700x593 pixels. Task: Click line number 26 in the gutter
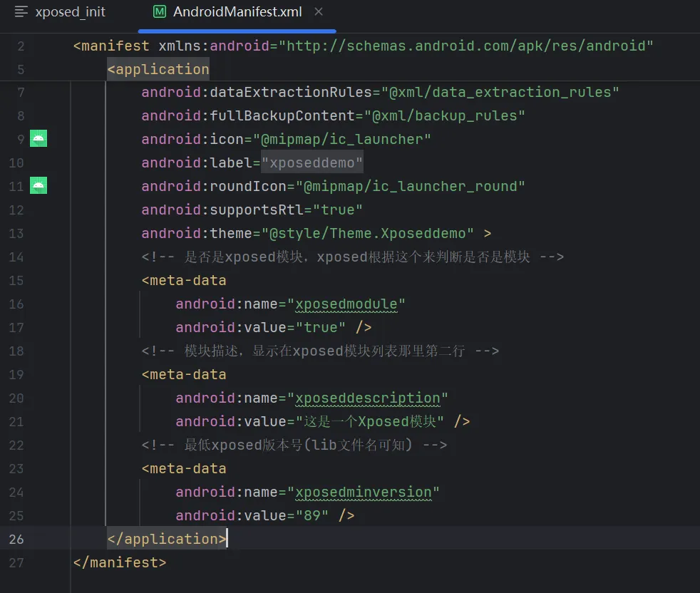pyautogui.click(x=16, y=539)
